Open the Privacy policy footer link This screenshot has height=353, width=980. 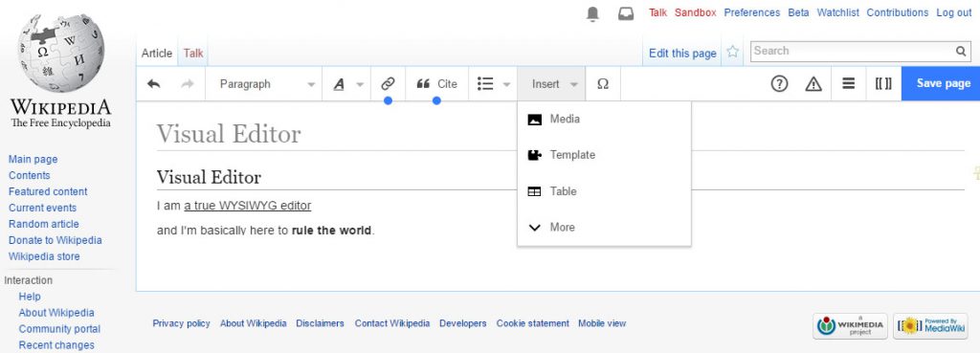click(x=181, y=323)
